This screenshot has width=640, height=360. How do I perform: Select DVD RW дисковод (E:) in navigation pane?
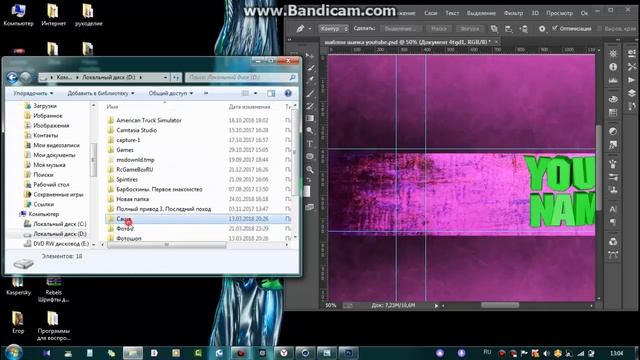point(61,244)
